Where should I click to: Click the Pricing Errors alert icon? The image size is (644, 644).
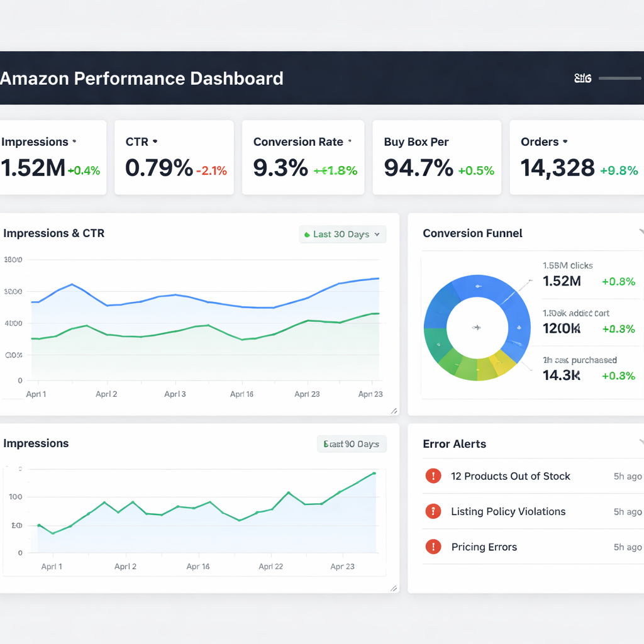(433, 547)
